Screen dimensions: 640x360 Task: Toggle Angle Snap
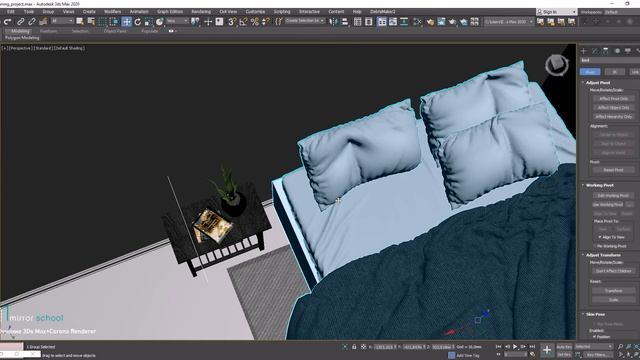(244, 22)
